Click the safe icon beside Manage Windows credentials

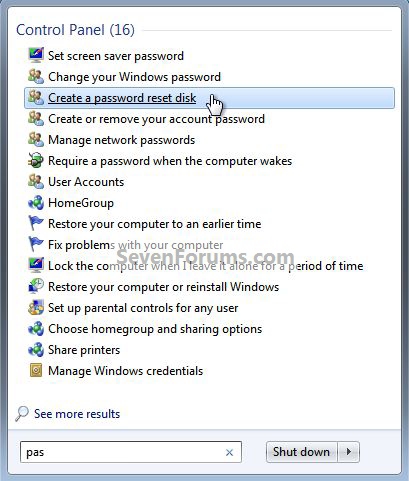coord(36,370)
